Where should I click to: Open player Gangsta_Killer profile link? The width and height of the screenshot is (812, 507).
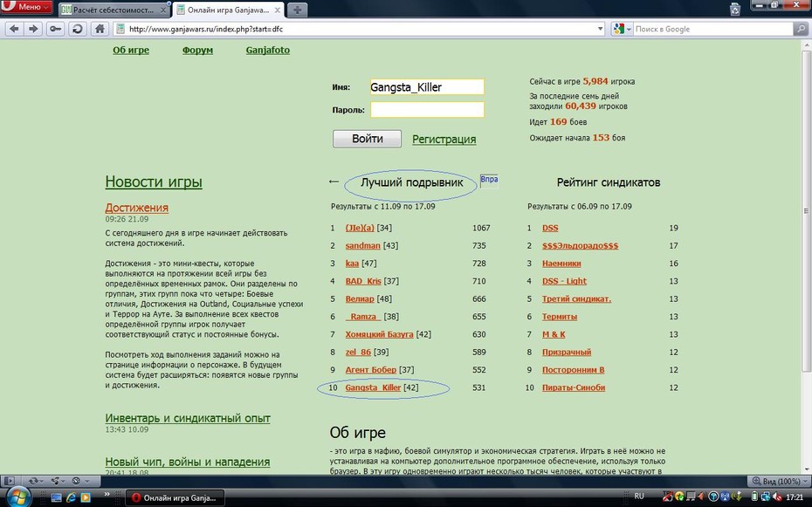tap(373, 387)
